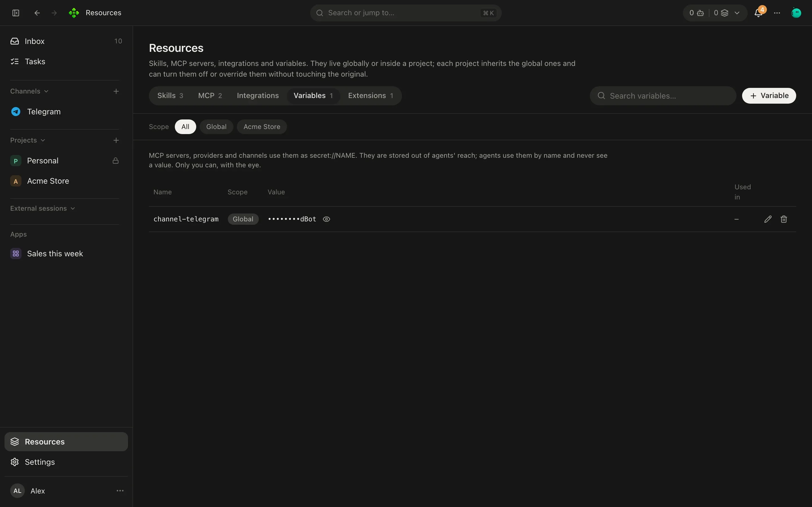Reveal the channel-telegram value with eye
812x507 pixels.
(326, 219)
